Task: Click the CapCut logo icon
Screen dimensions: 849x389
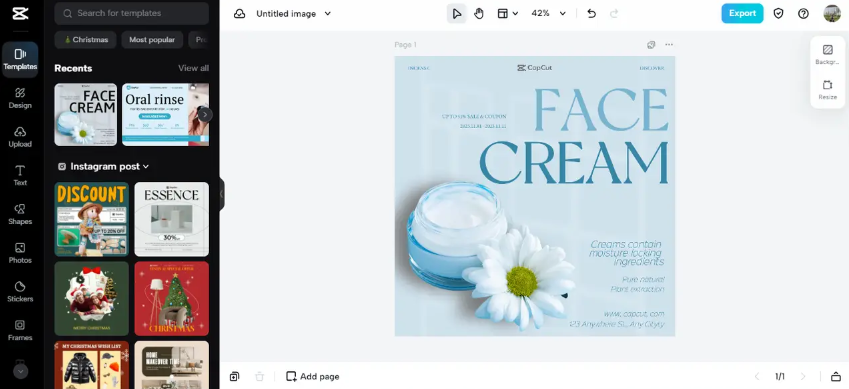Action: pos(20,14)
